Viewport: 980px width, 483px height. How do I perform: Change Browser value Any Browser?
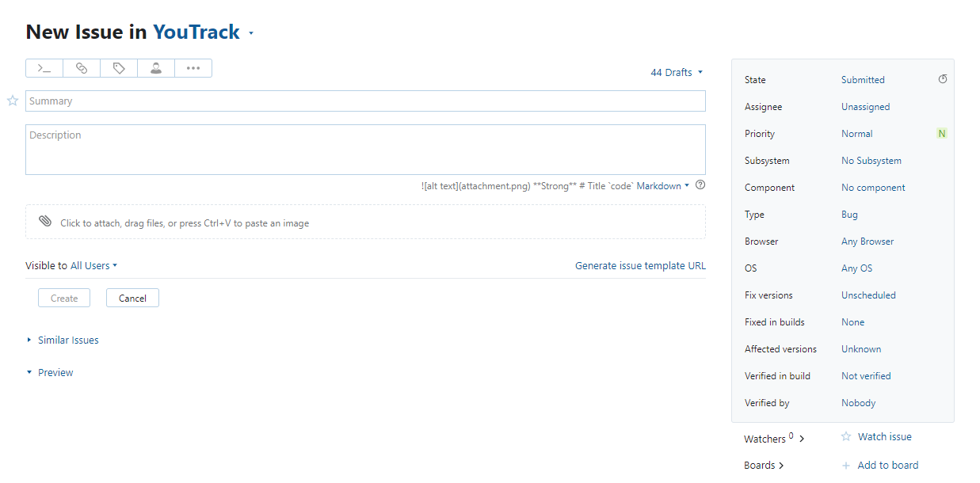point(868,241)
